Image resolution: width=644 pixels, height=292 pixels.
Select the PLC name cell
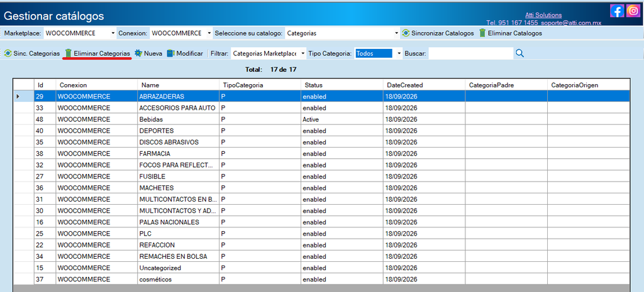(x=178, y=234)
